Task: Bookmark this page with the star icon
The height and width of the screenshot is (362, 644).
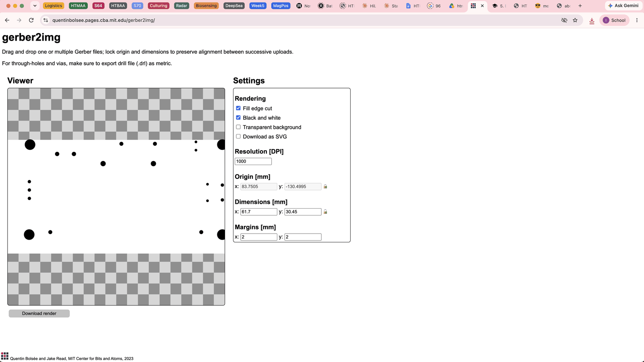Action: [575, 20]
